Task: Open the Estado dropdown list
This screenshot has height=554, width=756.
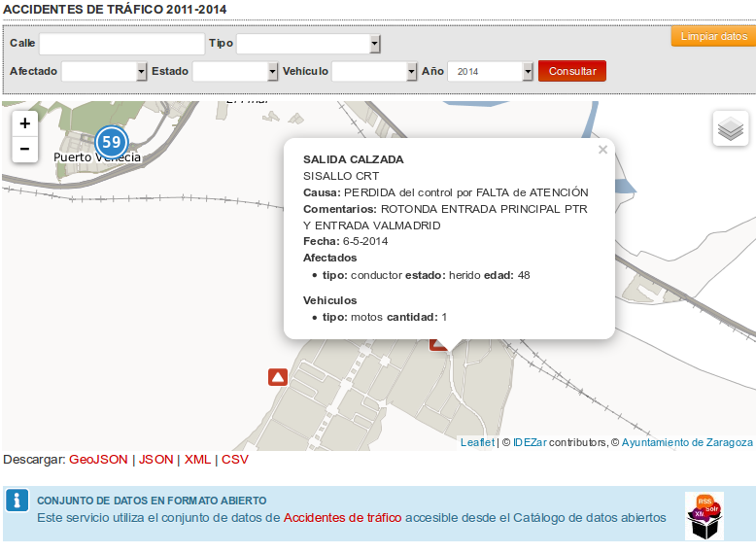Action: pyautogui.click(x=235, y=72)
